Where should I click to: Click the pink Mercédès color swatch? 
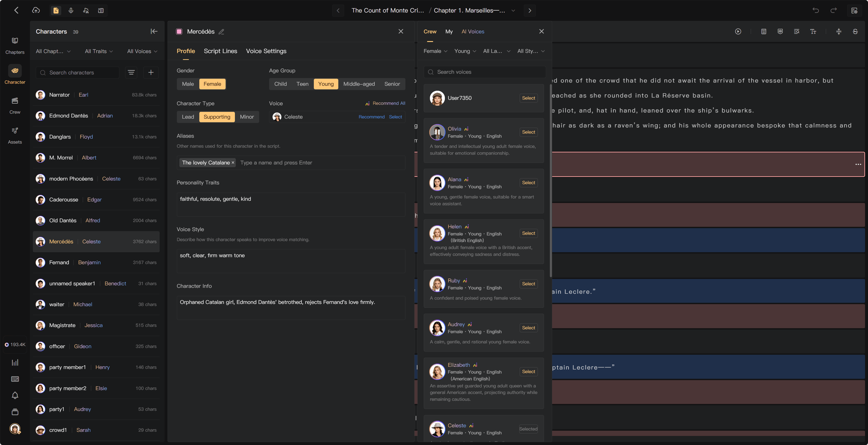click(179, 31)
